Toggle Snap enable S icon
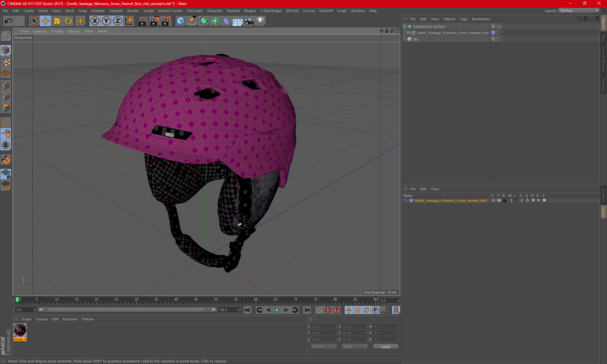The image size is (607, 364). [6, 145]
